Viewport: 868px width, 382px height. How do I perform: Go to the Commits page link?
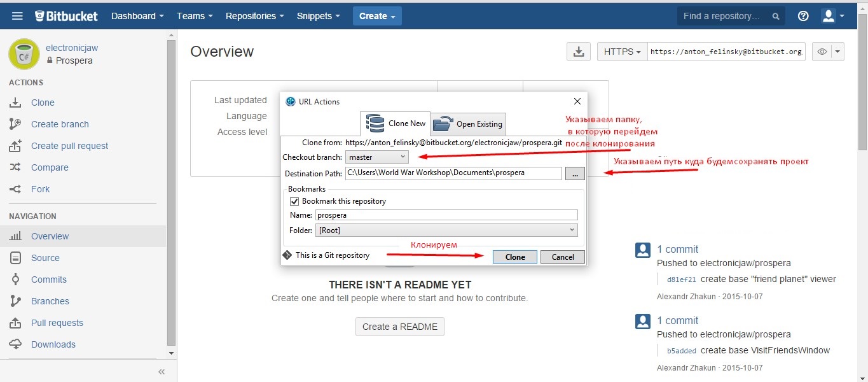tap(49, 279)
